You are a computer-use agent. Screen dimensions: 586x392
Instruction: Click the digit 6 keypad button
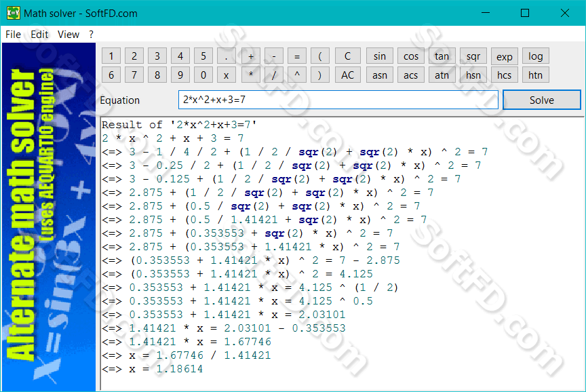point(111,75)
